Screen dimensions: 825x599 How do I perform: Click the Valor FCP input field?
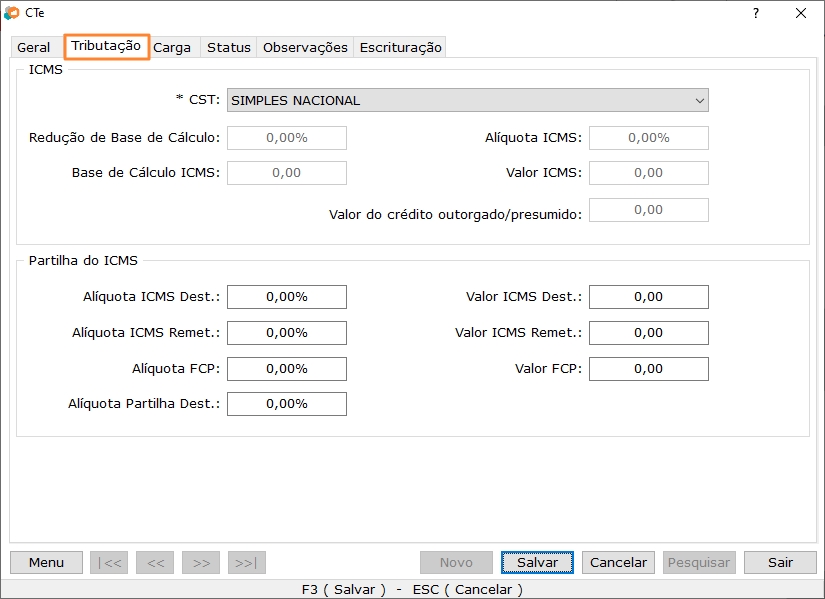click(648, 369)
